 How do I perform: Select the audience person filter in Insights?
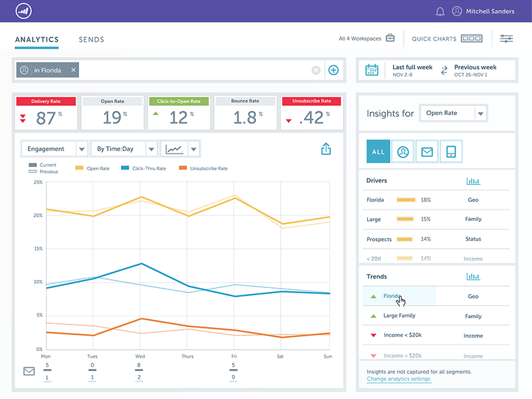[402, 151]
